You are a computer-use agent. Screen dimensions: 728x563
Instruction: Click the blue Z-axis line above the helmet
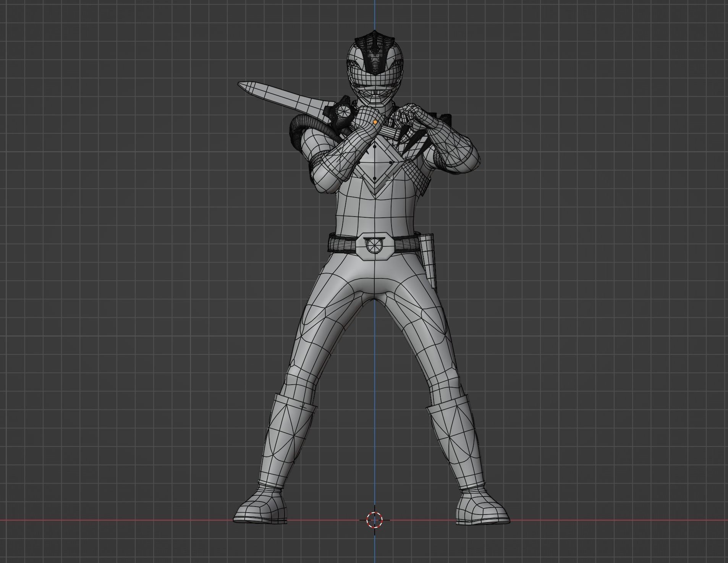coord(375,15)
